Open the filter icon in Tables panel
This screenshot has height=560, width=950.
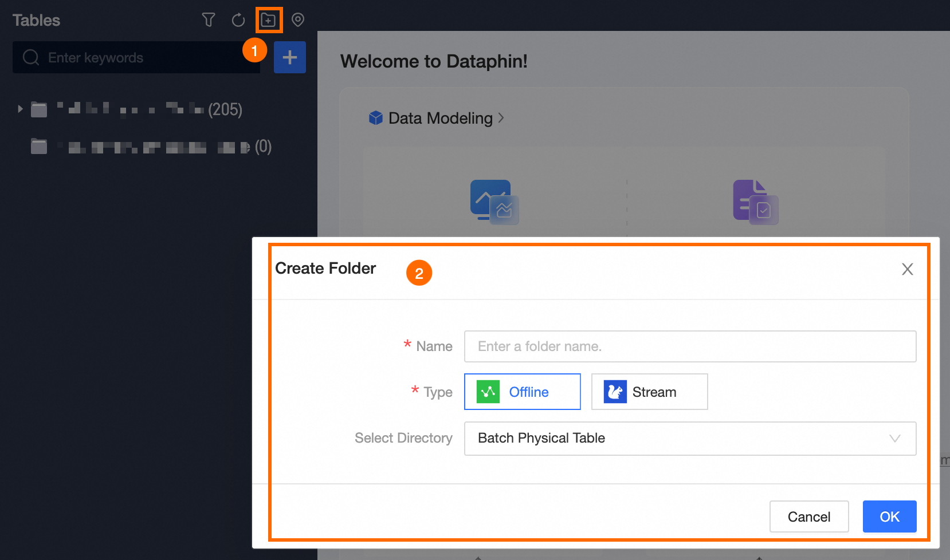click(x=209, y=20)
